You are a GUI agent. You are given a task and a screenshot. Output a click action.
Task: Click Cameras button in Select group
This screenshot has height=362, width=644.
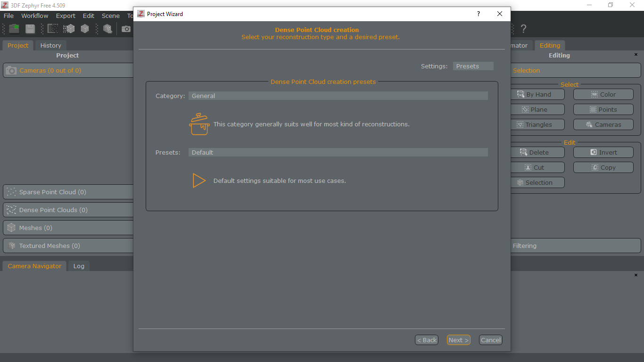[603, 124]
